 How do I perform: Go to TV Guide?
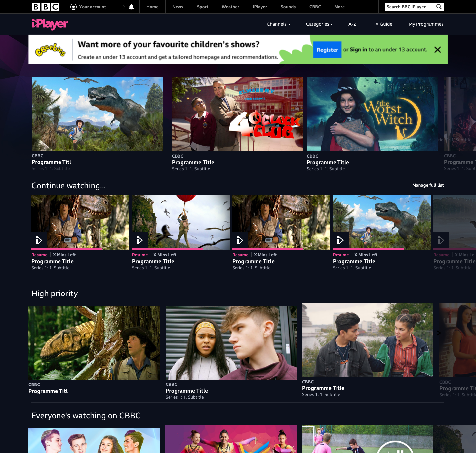click(x=382, y=24)
